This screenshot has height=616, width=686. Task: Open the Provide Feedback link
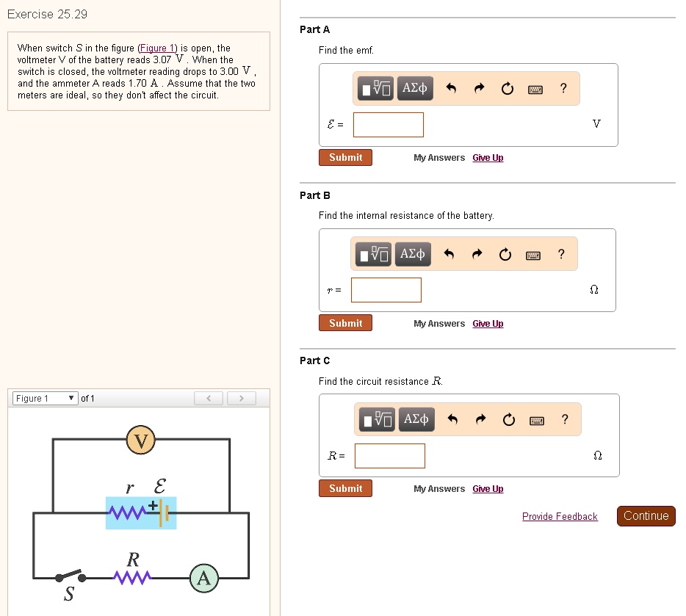(x=560, y=516)
